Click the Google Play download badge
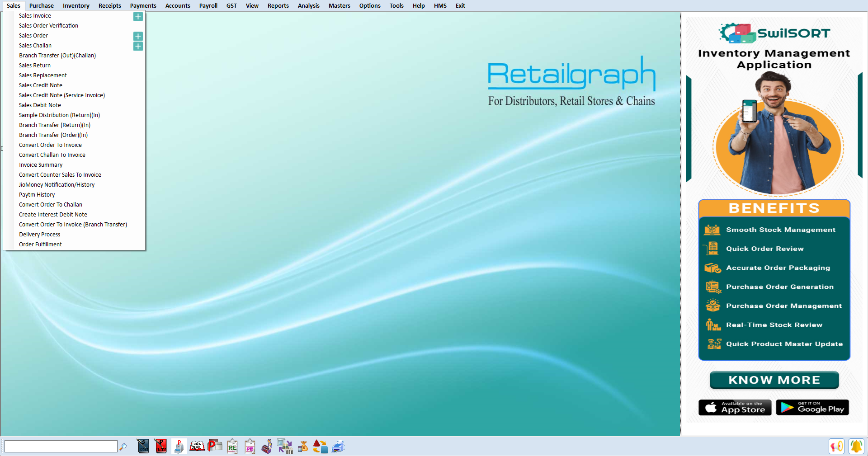Screen dimensions: 868x456 [812, 407]
